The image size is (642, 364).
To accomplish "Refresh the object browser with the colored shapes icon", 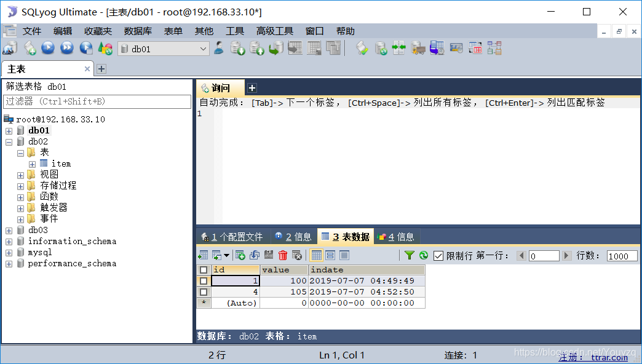I will [105, 49].
